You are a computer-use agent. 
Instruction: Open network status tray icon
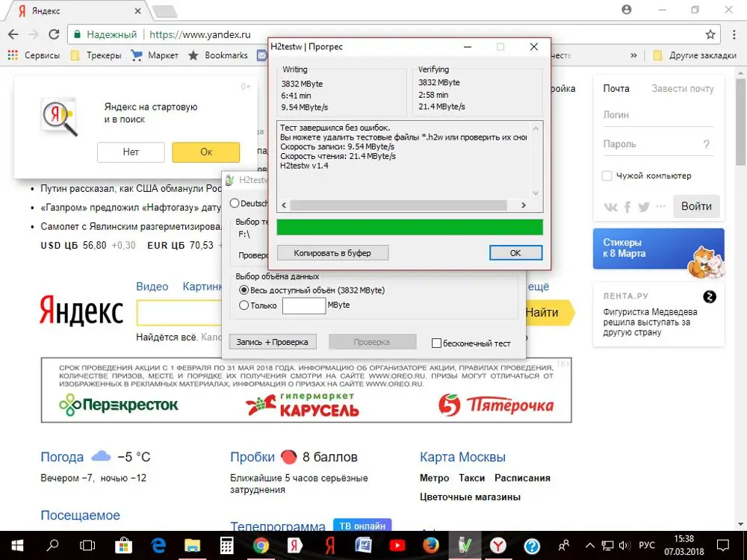click(607, 546)
